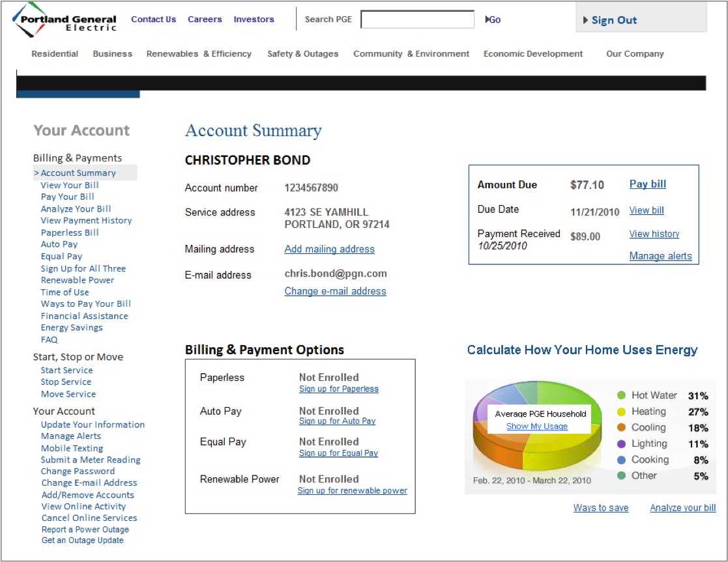This screenshot has height=562, width=728.
Task: Open Financial Assistance link
Action: [x=84, y=316]
